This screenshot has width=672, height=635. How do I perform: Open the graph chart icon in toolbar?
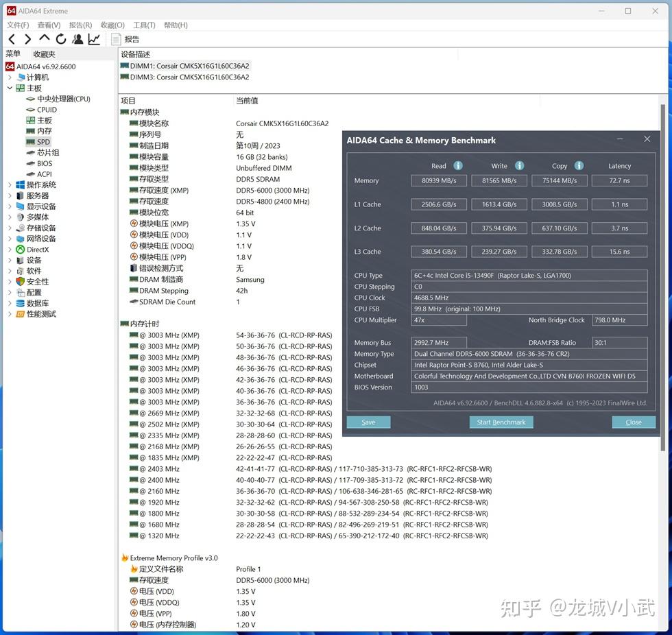(x=94, y=39)
